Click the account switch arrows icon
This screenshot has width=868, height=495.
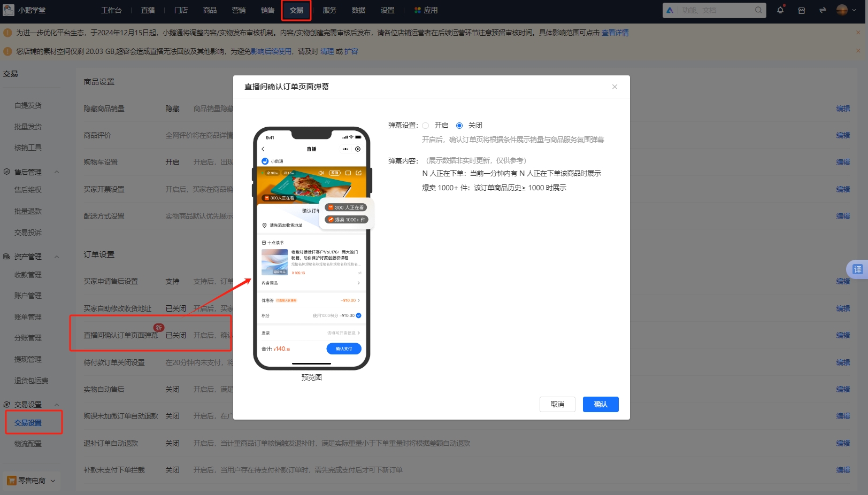[823, 10]
